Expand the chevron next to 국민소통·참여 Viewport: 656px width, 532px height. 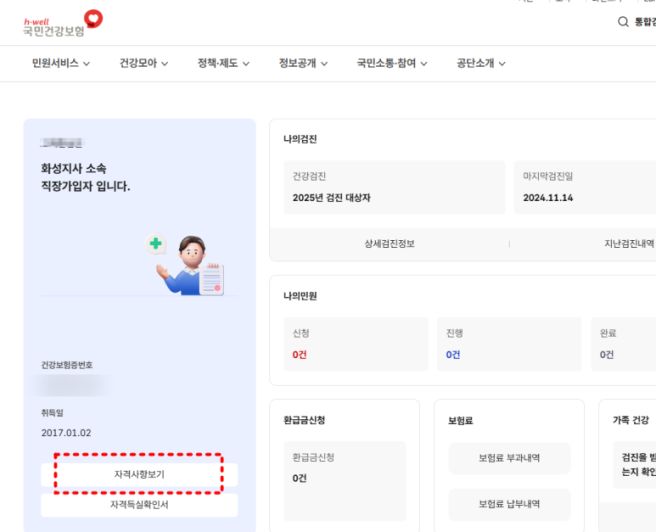coord(423,64)
